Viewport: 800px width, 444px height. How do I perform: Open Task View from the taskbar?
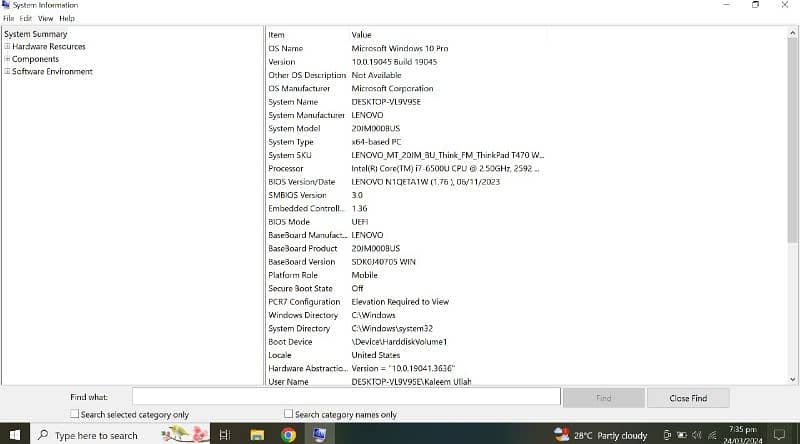[225, 435]
